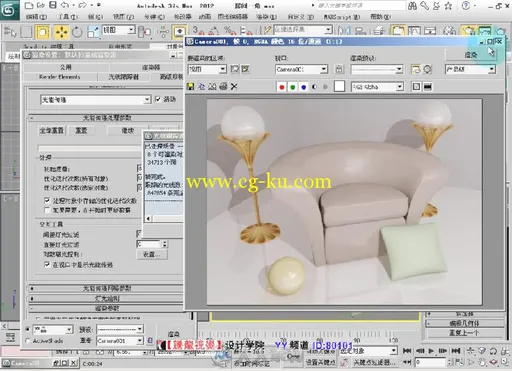Screen dimensions: 512x371
Task: Toggle the 在视口中显示光能传递 checkbox
Action: [47, 265]
